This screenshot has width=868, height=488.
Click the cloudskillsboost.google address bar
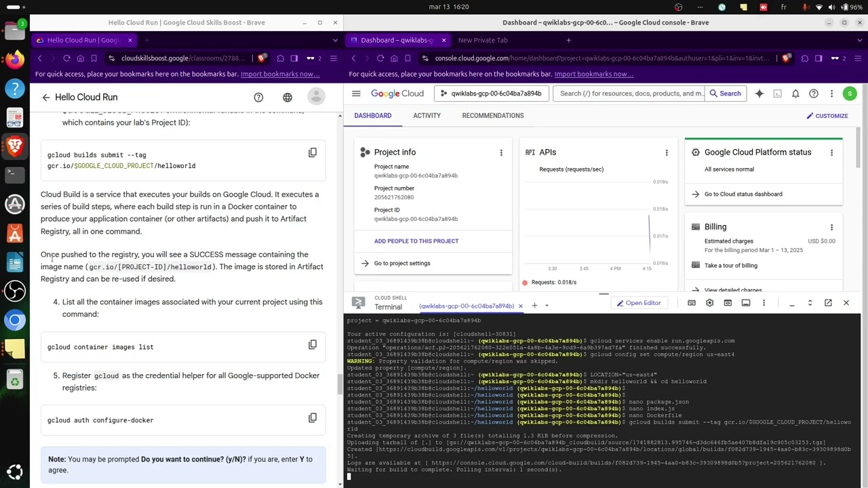tap(183, 58)
